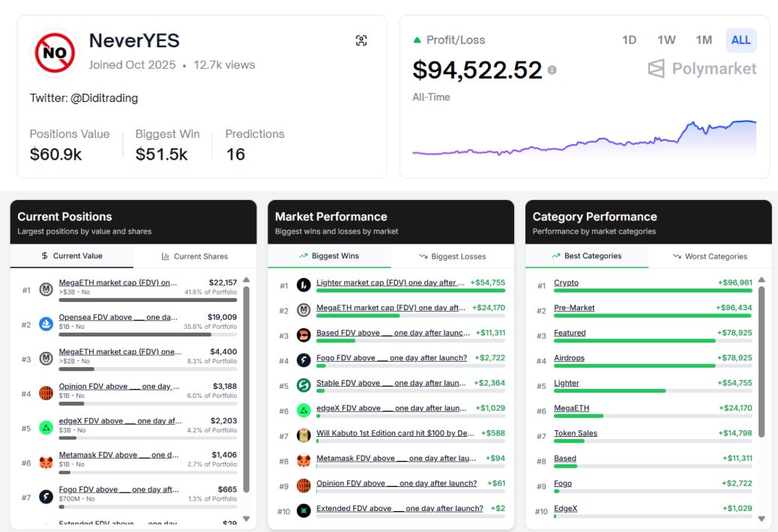Open the Opensea FDV above position link
The width and height of the screenshot is (778, 532).
[118, 317]
